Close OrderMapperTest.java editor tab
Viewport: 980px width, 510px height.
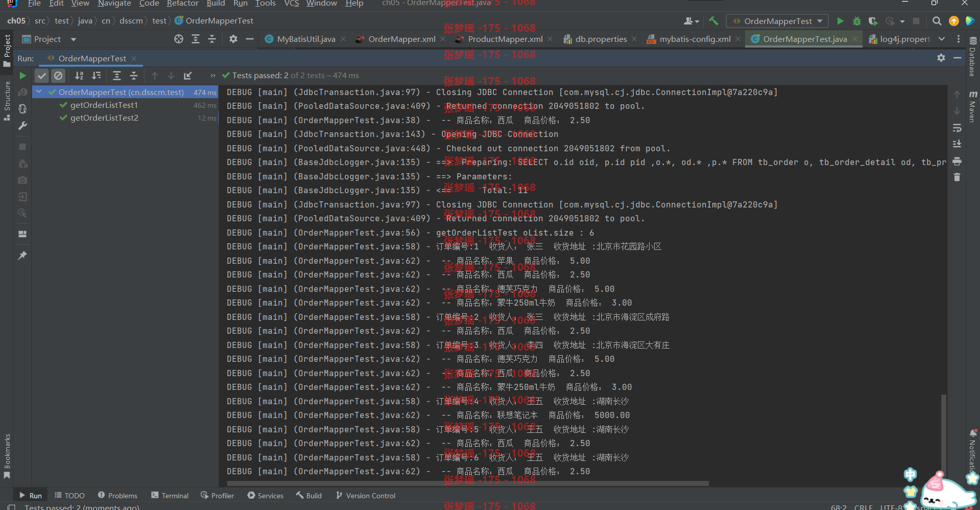[855, 39]
